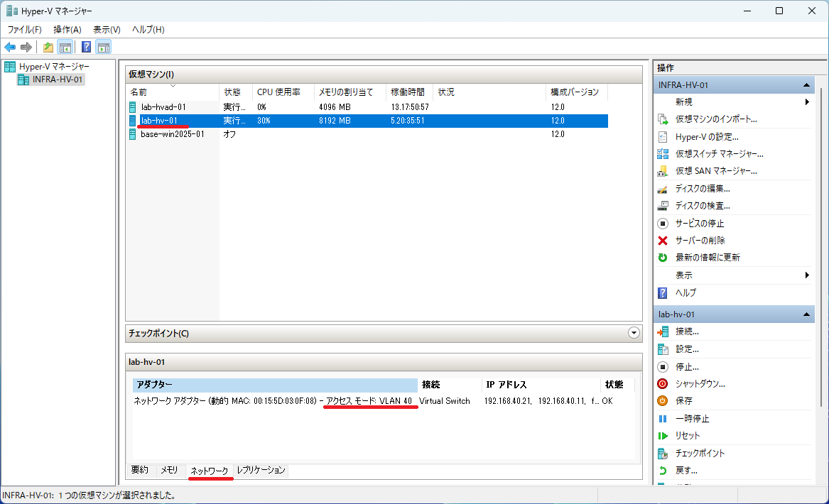Click the サービスの停止 stop icon
The width and height of the screenshot is (829, 504).
point(663,224)
